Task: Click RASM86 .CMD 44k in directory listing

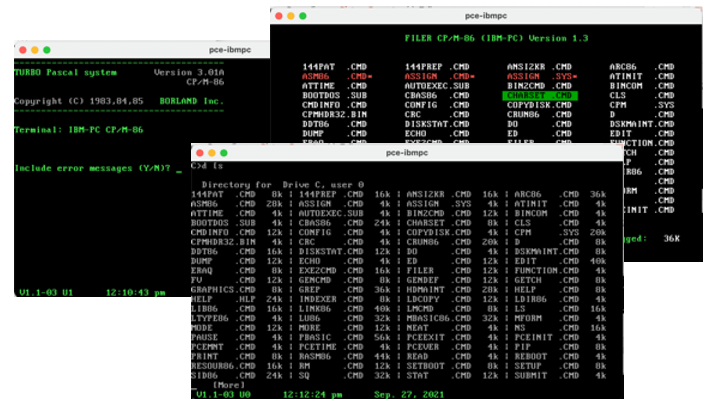Action: [x=344, y=357]
